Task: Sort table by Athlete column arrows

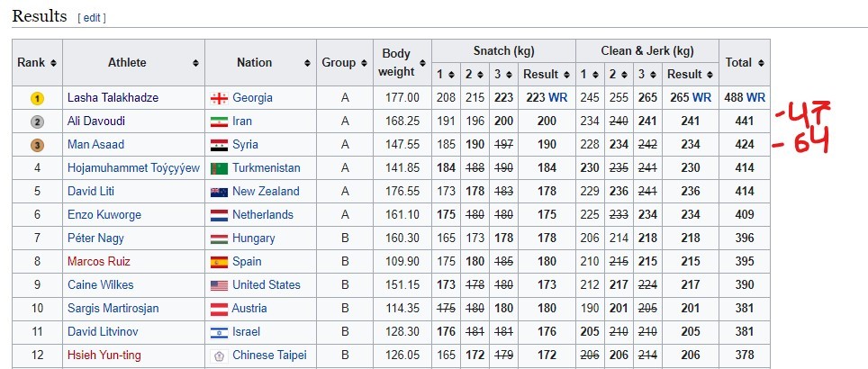Action: click(196, 63)
